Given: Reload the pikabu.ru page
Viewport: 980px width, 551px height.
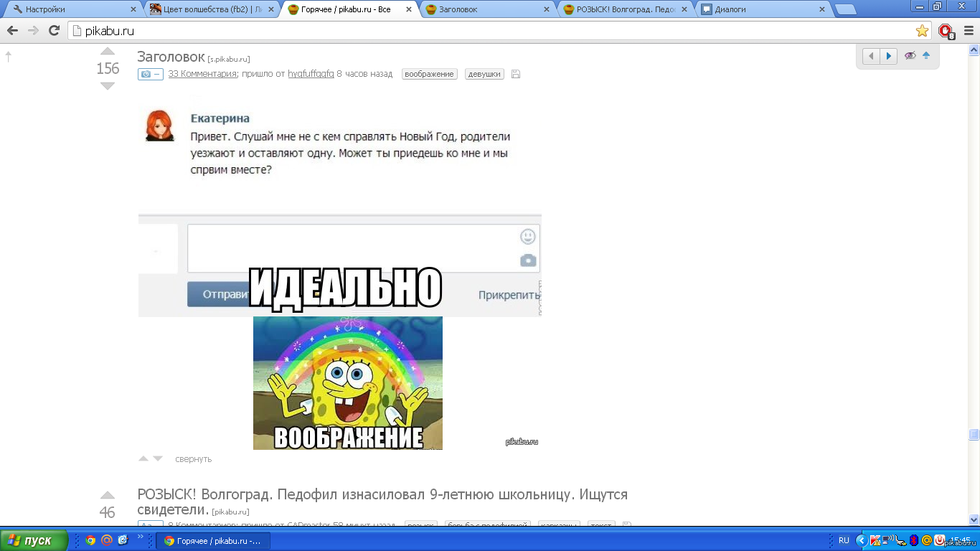Looking at the screenshot, I should (x=54, y=31).
